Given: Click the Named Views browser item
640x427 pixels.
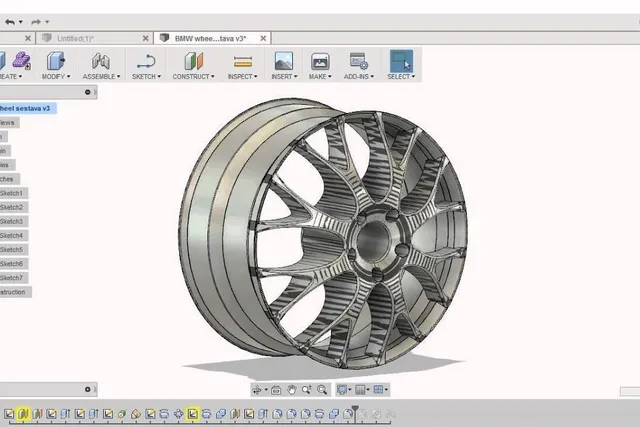Looking at the screenshot, I should point(8,123).
